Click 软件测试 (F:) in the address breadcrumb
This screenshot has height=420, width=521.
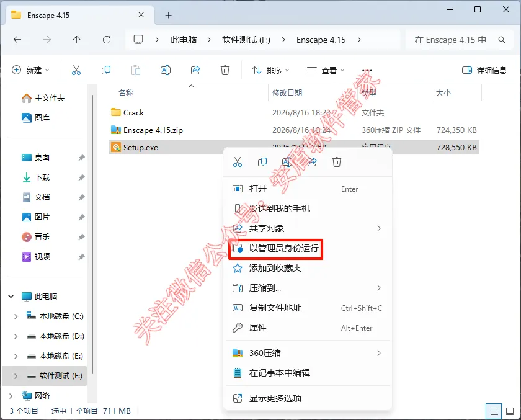246,40
